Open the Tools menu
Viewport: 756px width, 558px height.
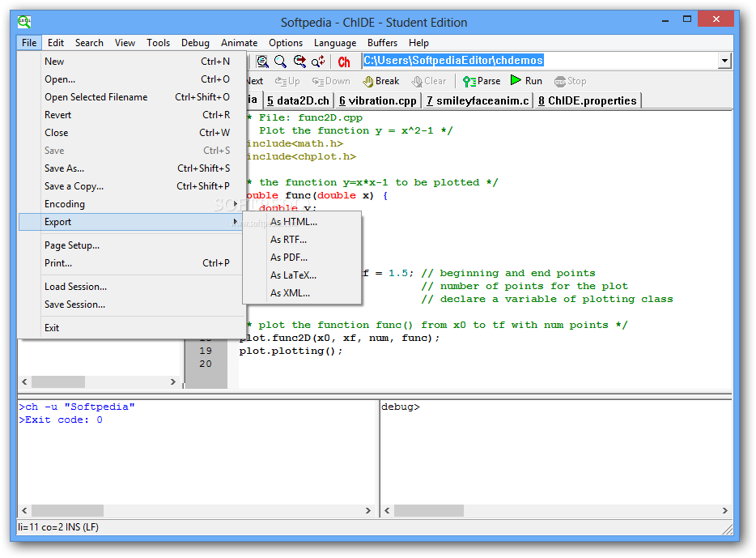tap(158, 42)
